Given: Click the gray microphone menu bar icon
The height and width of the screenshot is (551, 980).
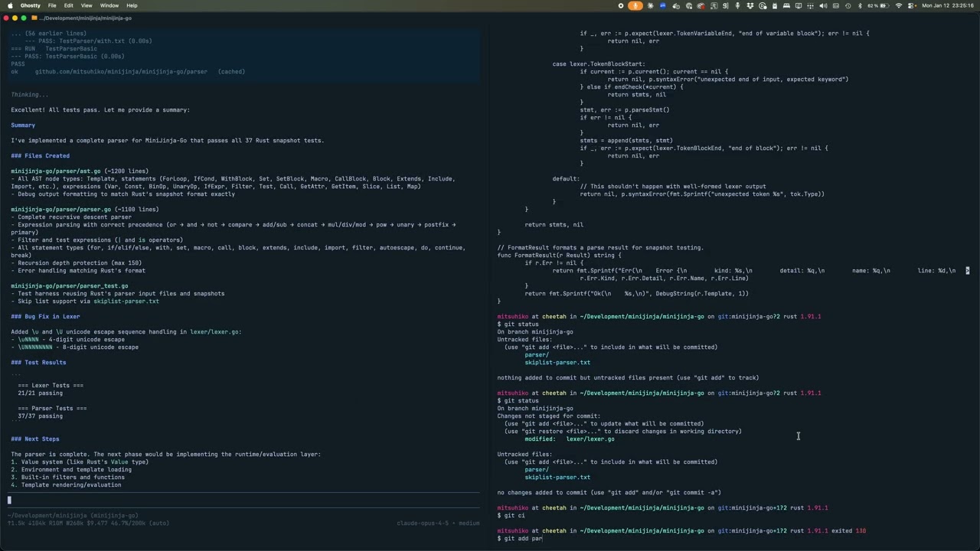Looking at the screenshot, I should point(737,5).
